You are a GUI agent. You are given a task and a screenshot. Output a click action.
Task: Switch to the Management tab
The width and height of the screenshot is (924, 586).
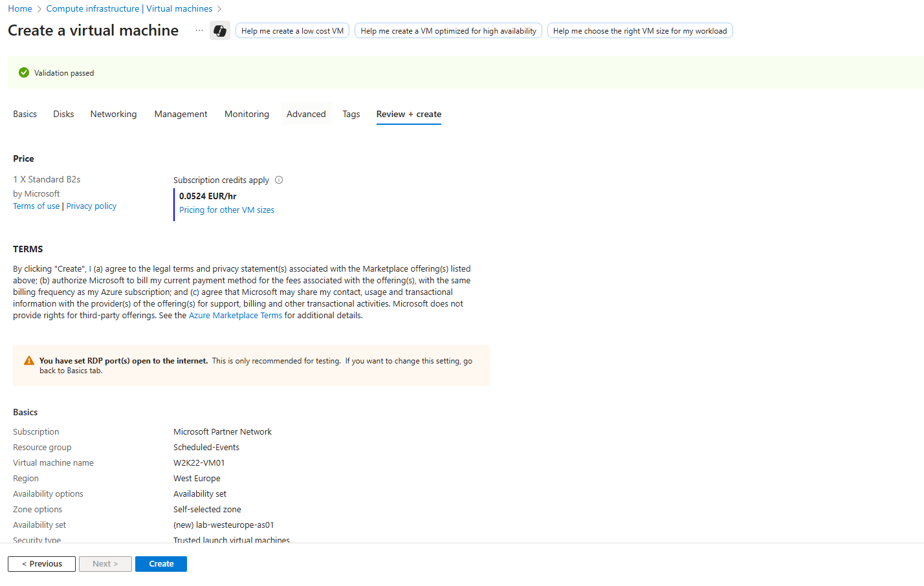click(181, 114)
